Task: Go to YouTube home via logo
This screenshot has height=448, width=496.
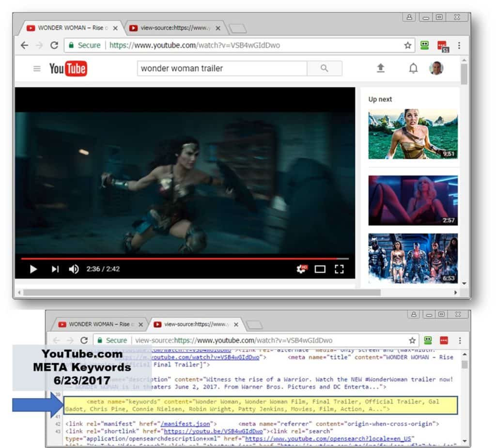Action: point(68,68)
